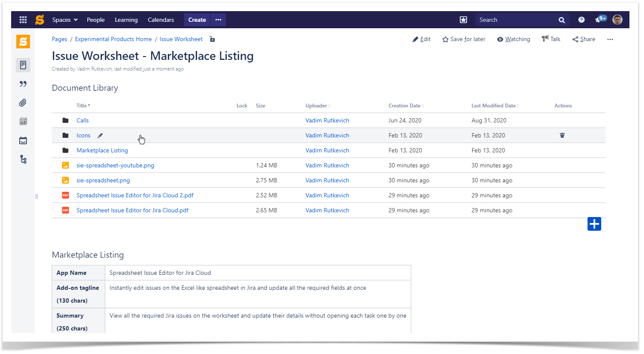Click the space logo in sidebar
The height and width of the screenshot is (354, 644).
(x=23, y=42)
